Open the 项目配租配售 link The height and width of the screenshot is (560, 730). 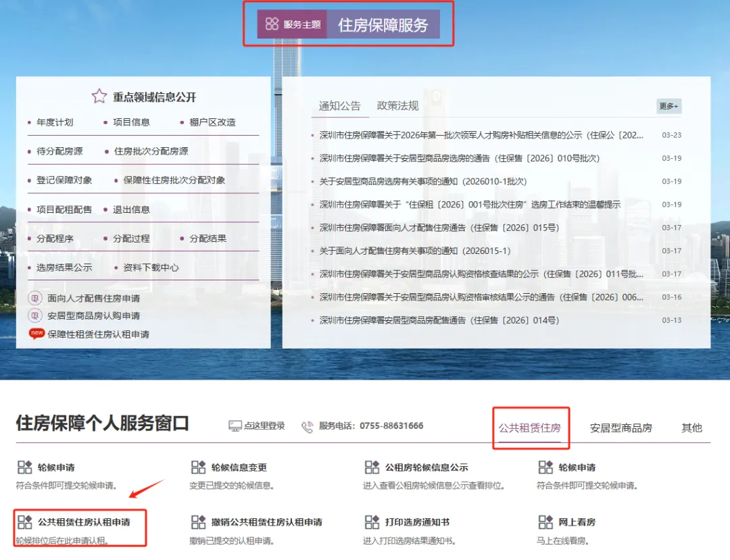tap(64, 209)
